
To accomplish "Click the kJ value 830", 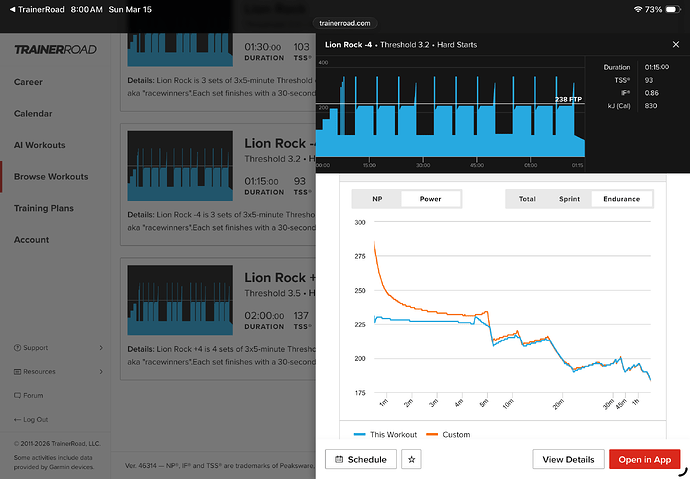I will coord(651,106).
